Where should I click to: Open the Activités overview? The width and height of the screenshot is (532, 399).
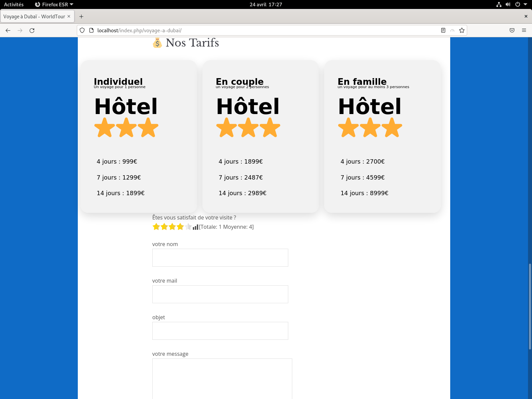click(x=14, y=4)
